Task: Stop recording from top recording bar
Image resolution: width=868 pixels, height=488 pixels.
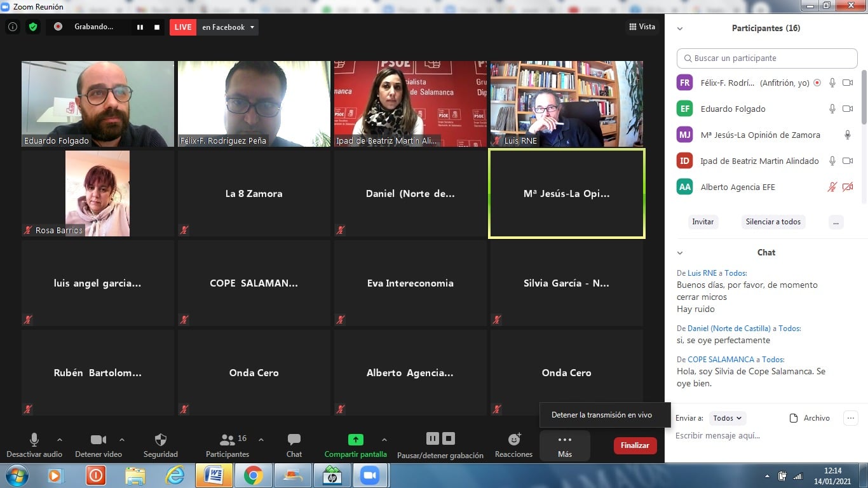Action: pyautogui.click(x=157, y=27)
